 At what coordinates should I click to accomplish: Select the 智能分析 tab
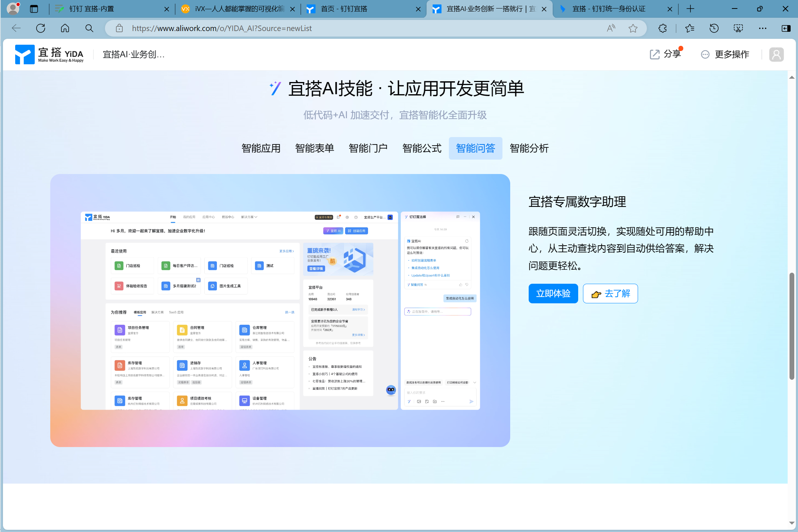click(x=529, y=148)
